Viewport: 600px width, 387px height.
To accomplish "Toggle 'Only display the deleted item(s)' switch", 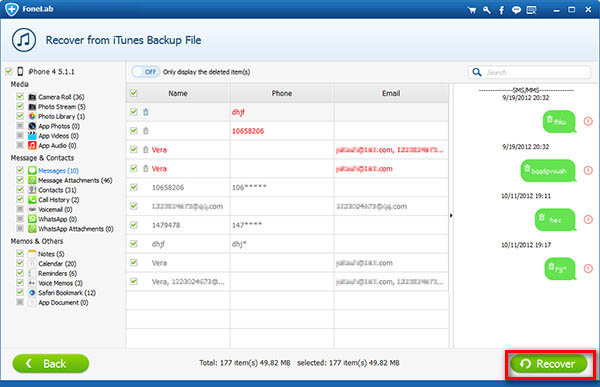I will 146,72.
